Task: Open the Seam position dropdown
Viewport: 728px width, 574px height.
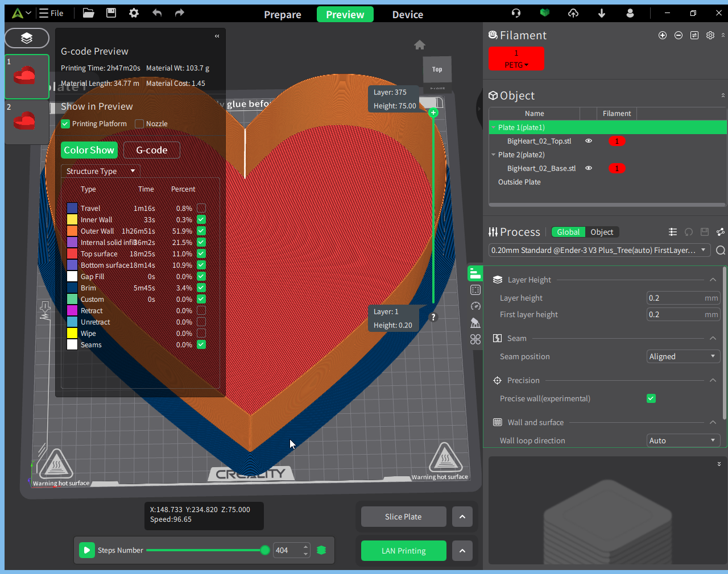Action: tap(683, 356)
